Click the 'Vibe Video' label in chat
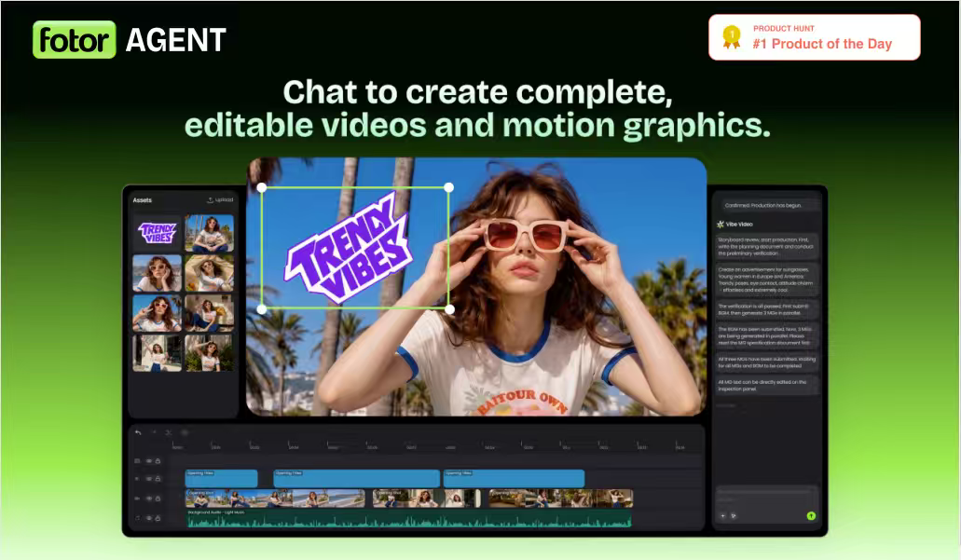The width and height of the screenshot is (961, 560). tap(739, 225)
